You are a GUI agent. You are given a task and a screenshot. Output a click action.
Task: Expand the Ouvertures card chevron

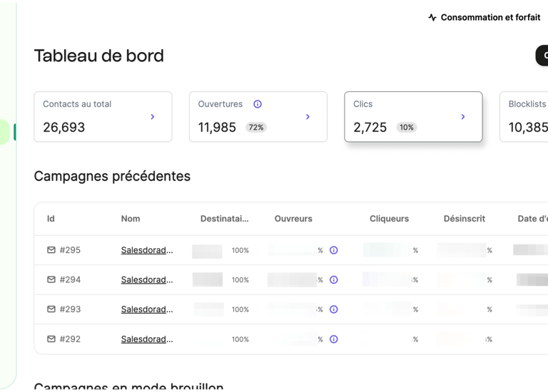tap(308, 117)
